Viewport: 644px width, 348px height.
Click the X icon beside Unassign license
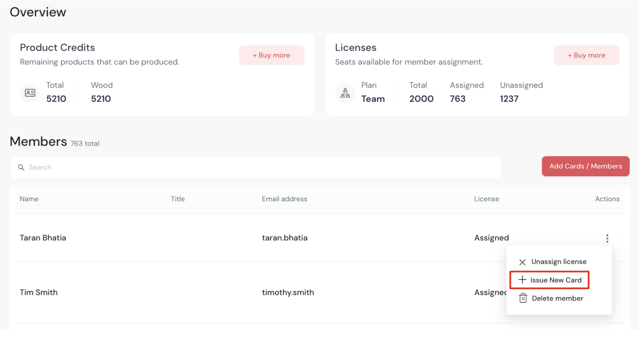coord(522,262)
